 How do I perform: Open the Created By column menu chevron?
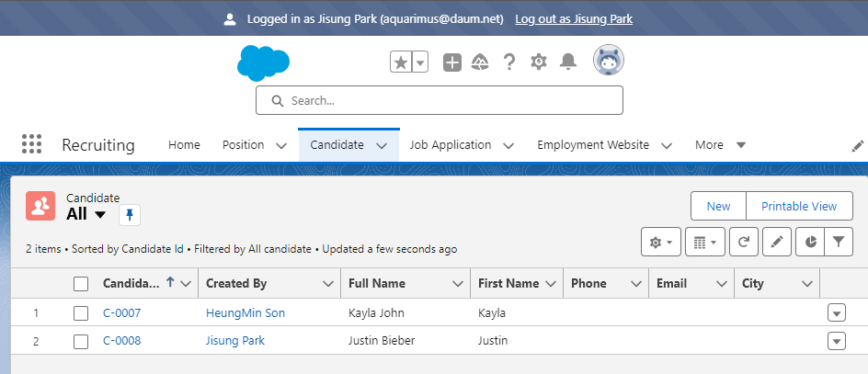(x=328, y=284)
